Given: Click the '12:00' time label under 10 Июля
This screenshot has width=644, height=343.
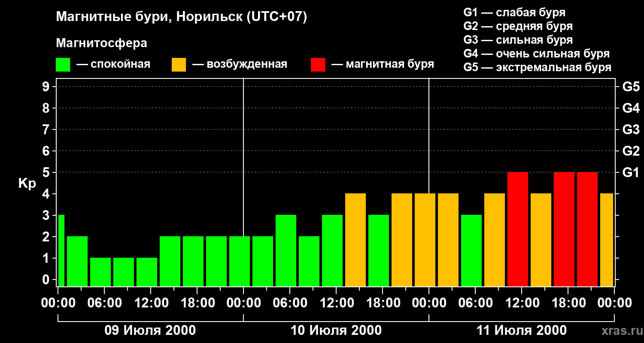Looking at the screenshot, I should click(336, 303).
